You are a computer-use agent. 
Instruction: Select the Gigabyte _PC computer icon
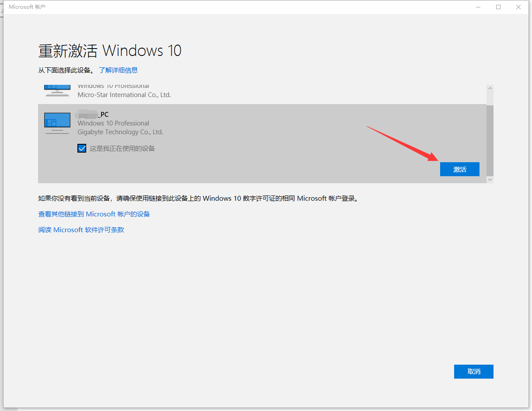point(57,123)
